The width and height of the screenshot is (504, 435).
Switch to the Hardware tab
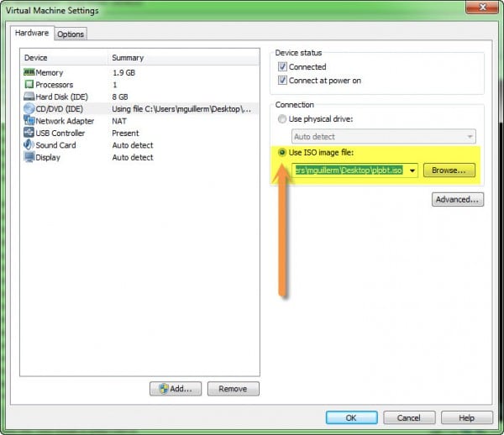click(x=33, y=33)
